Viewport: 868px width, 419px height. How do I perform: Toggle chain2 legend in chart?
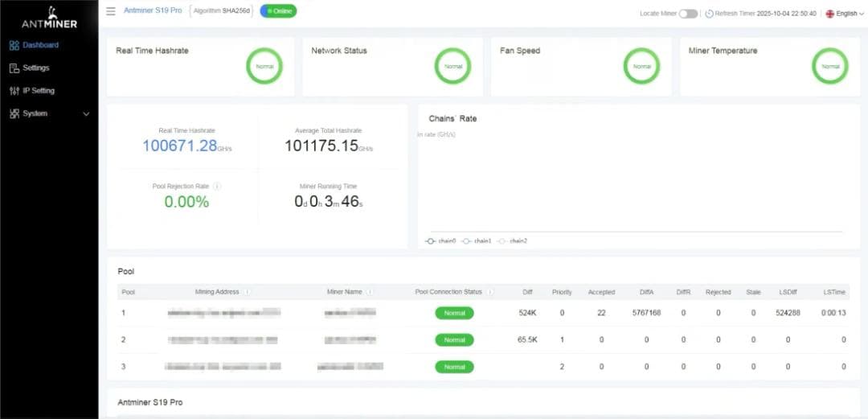pos(513,241)
